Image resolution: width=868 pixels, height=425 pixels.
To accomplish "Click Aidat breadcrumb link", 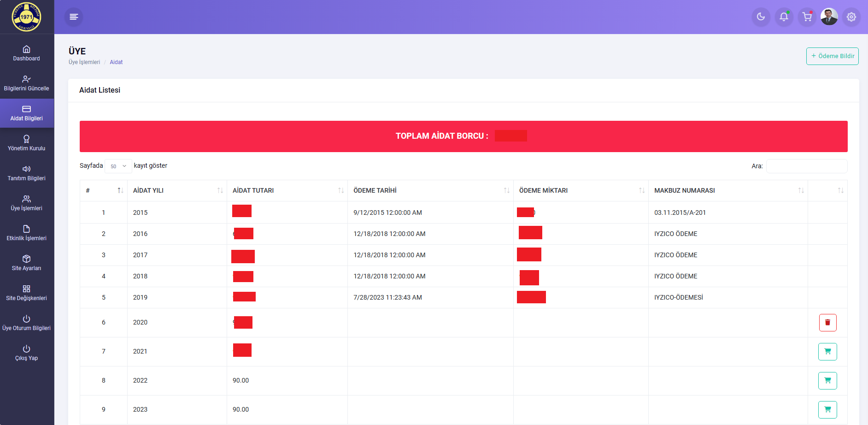I will (116, 62).
